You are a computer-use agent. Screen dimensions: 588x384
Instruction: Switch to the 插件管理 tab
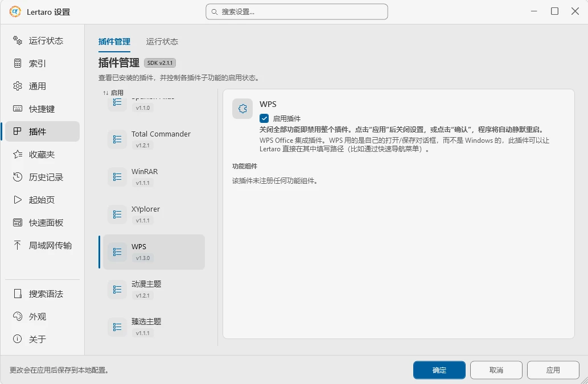click(114, 42)
